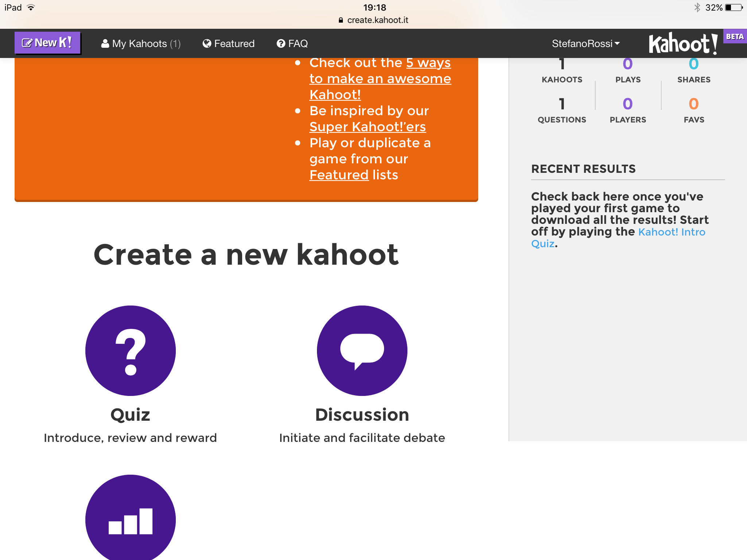Open the FAQ navigation item
The image size is (747, 560).
pos(292,44)
